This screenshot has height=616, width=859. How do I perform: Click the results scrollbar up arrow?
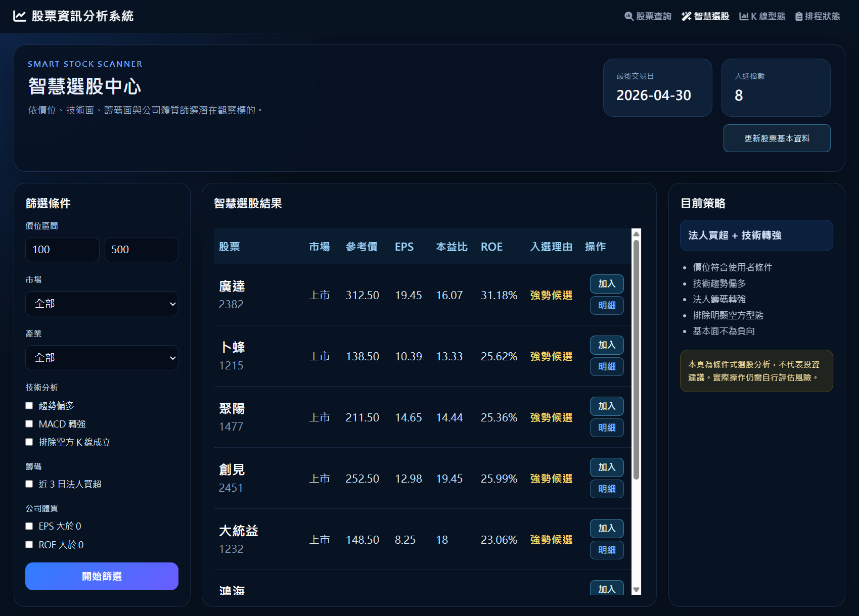[x=637, y=233]
